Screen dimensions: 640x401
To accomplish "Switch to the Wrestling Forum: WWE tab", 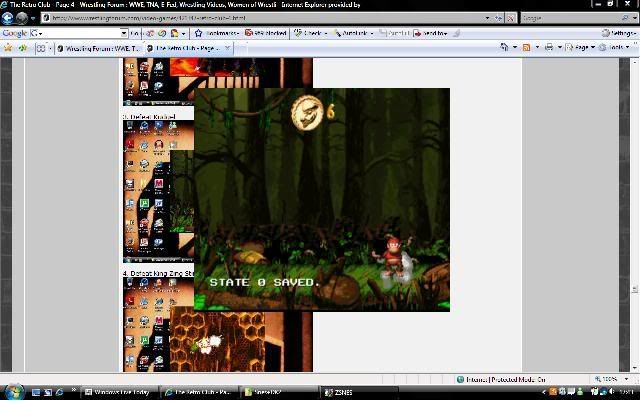I will 99,48.
